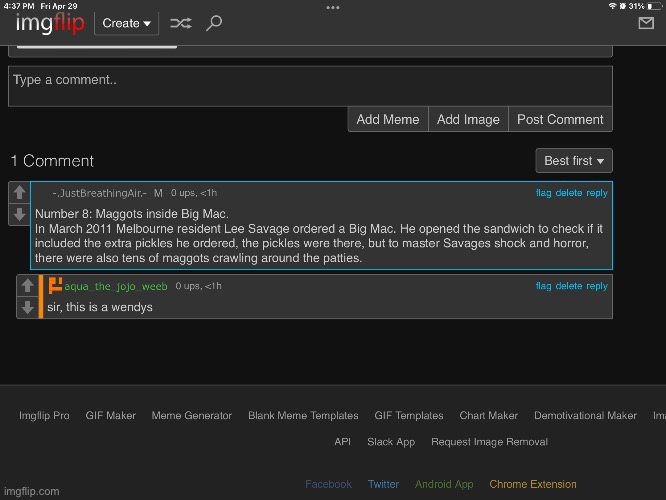This screenshot has width=666, height=500.
Task: Focus the Type a comment field
Action: click(x=310, y=86)
